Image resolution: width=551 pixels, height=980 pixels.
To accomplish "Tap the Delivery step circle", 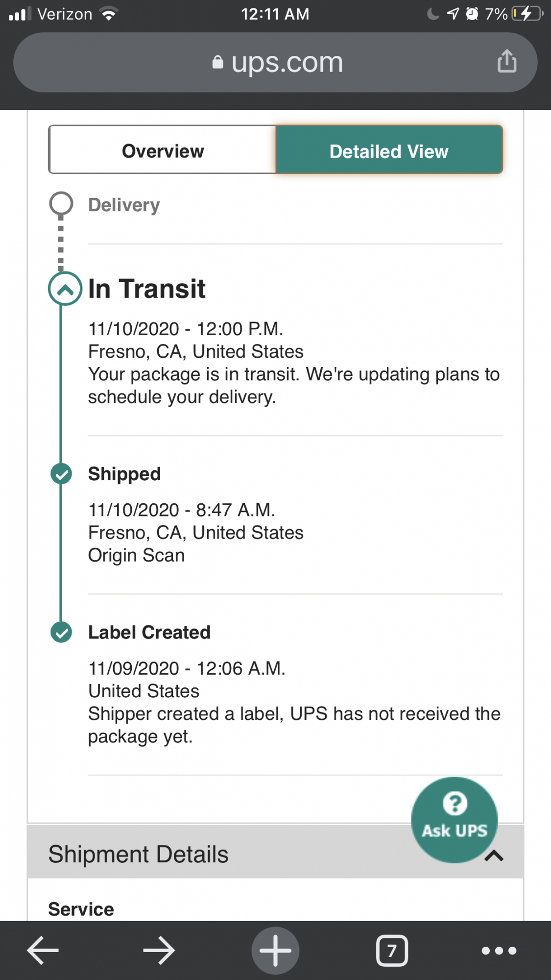I will pos(61,204).
